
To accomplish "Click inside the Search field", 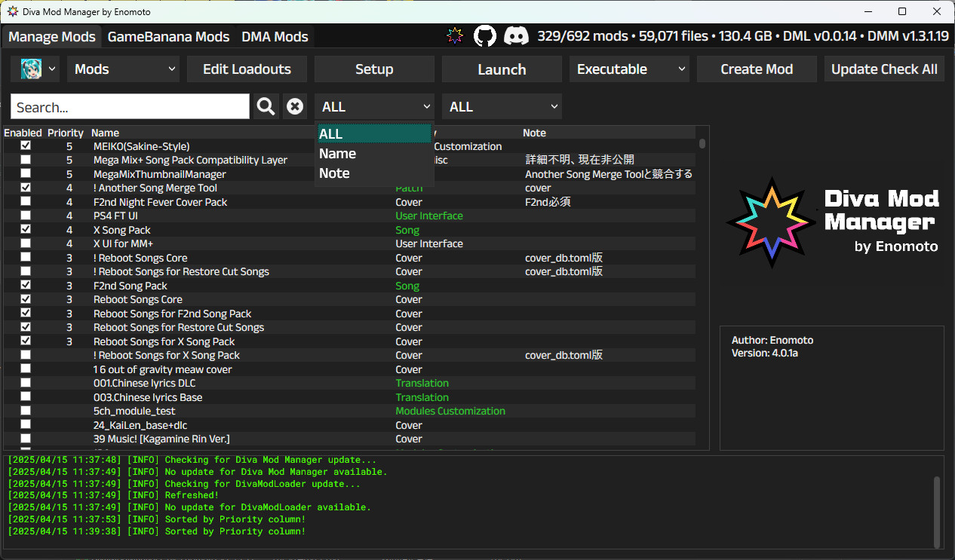I will [x=128, y=106].
